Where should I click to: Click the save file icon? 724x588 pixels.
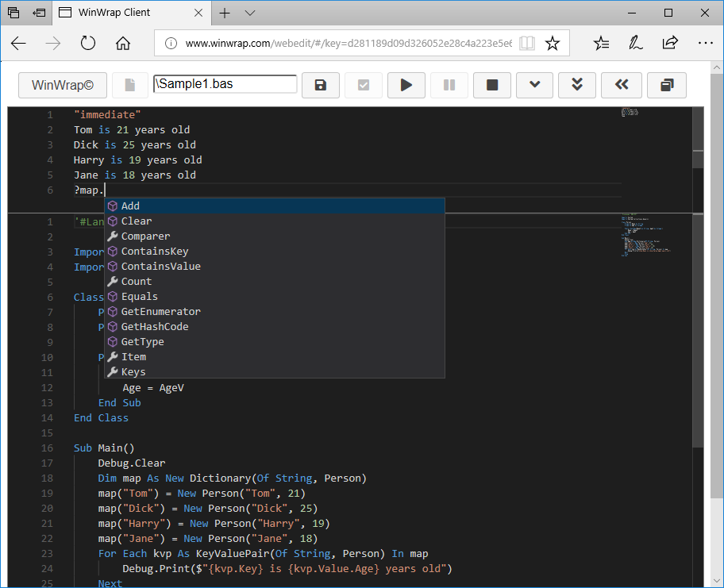[x=321, y=85]
